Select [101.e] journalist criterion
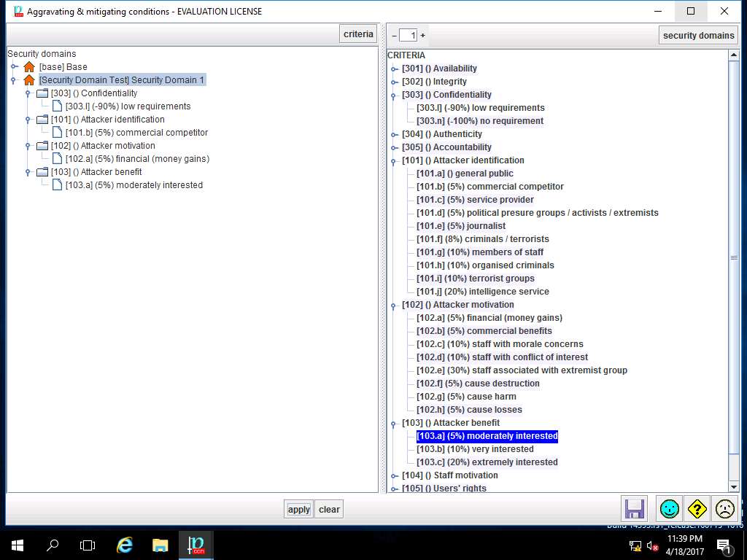 [461, 226]
